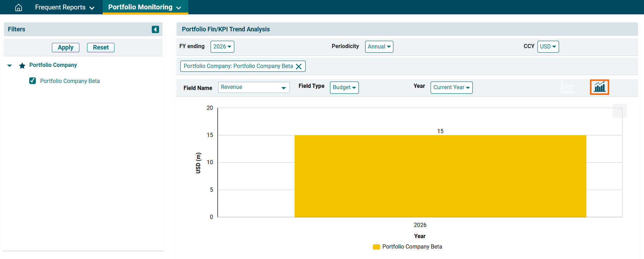Collapse the Portfolio Company tree node
644x259 pixels.
(x=10, y=66)
